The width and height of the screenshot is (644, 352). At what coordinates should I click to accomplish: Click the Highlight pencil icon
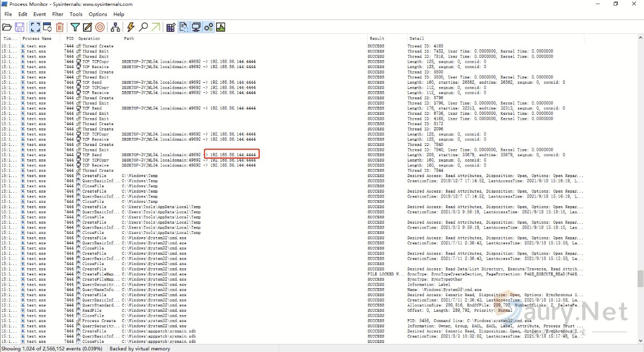tap(87, 27)
